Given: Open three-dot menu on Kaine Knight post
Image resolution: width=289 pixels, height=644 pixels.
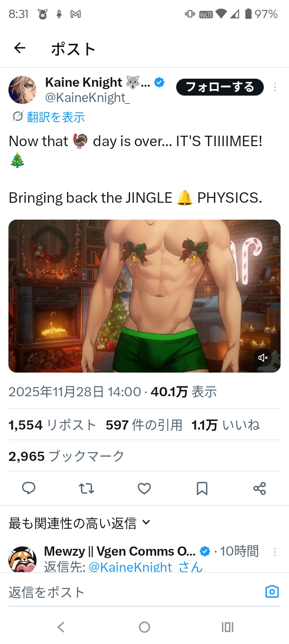Looking at the screenshot, I should click(x=275, y=87).
